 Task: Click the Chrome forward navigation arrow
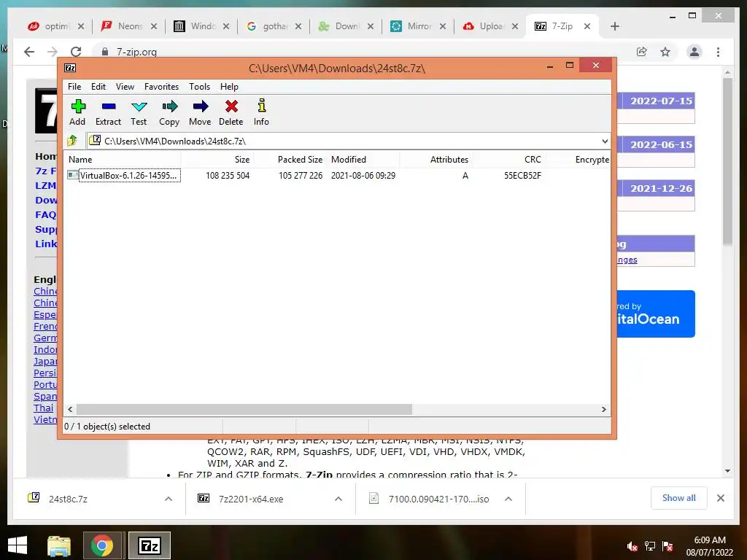click(53, 52)
